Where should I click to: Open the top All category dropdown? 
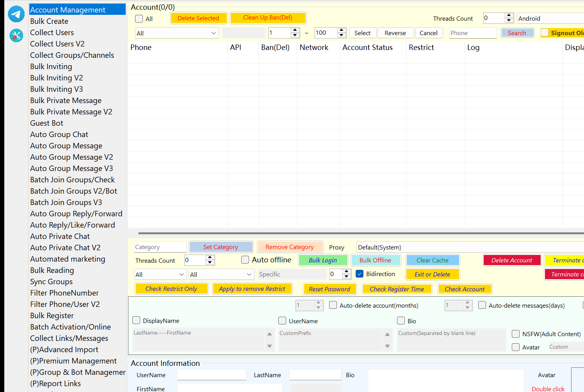(177, 33)
